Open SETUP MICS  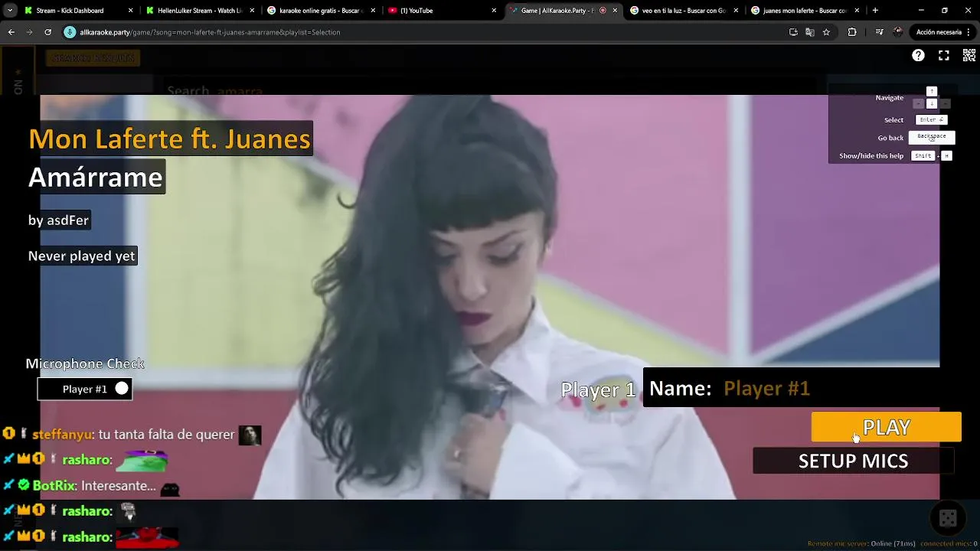tap(853, 461)
